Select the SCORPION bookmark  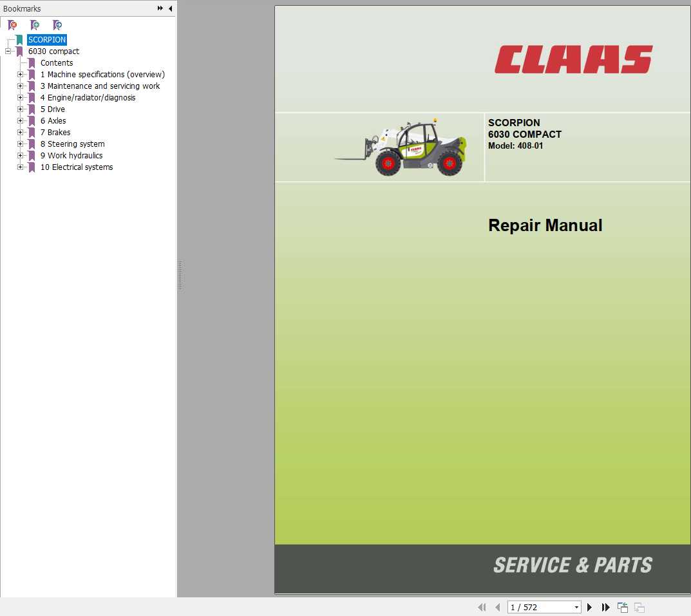click(x=47, y=40)
